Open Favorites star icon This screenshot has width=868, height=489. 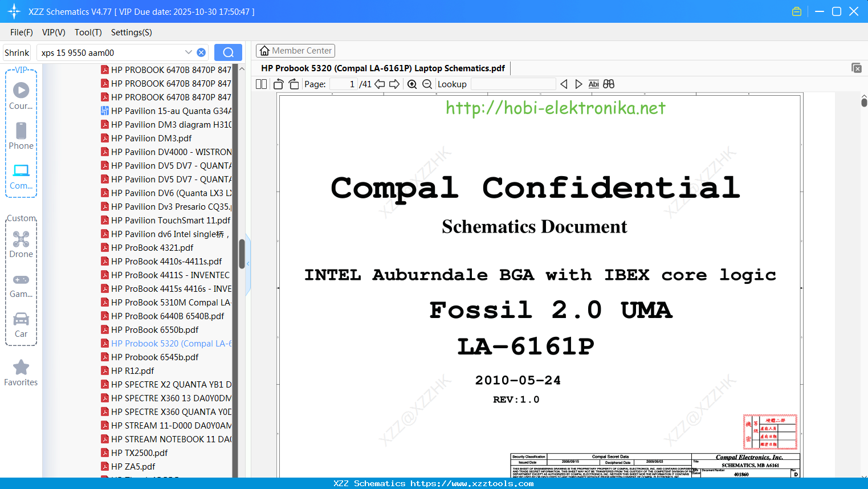click(x=21, y=373)
